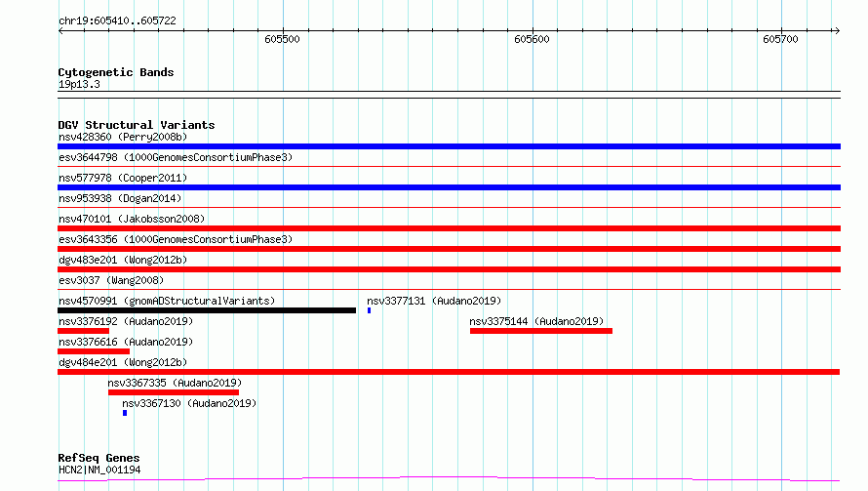
Task: Open the dgv483e201 (Wong2012b) label
Action: (x=123, y=260)
